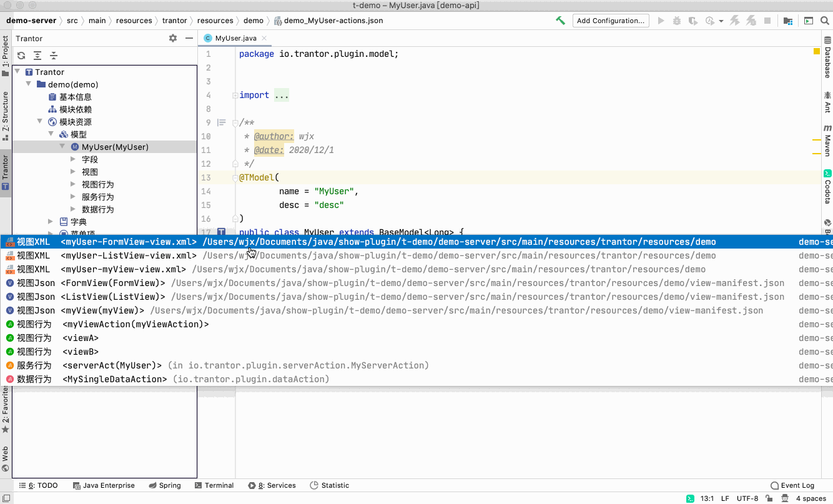Collapse the 模型 tree node
This screenshot has width=833, height=504.
[51, 134]
